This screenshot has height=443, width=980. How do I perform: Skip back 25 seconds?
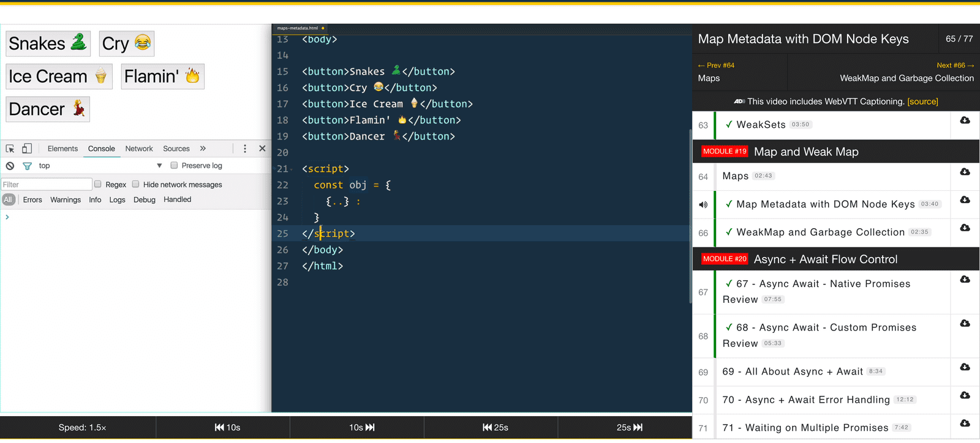[x=491, y=428]
